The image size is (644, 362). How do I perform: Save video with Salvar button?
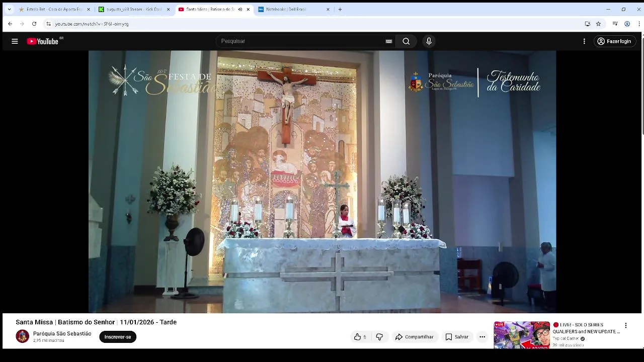coord(457,337)
